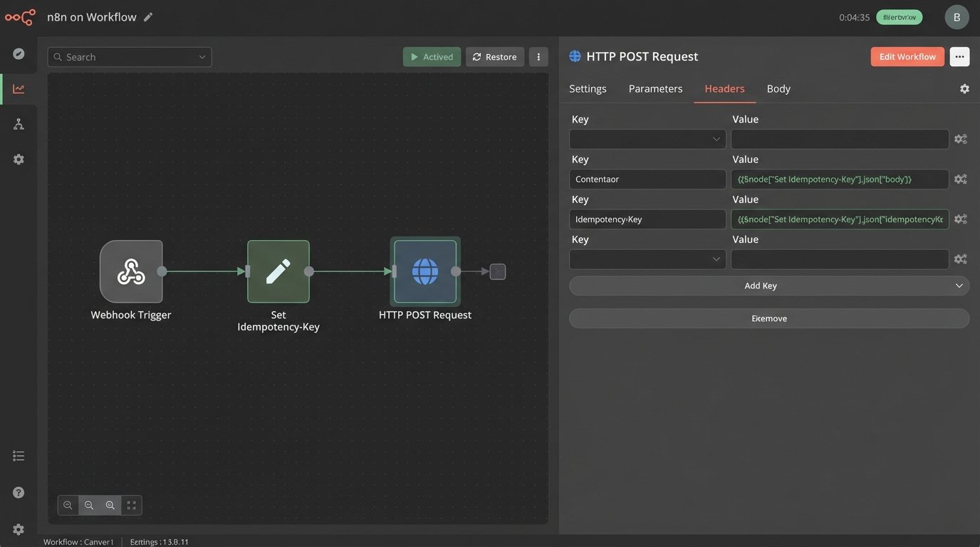Open the help question mark icon
The image size is (980, 547).
19,492
